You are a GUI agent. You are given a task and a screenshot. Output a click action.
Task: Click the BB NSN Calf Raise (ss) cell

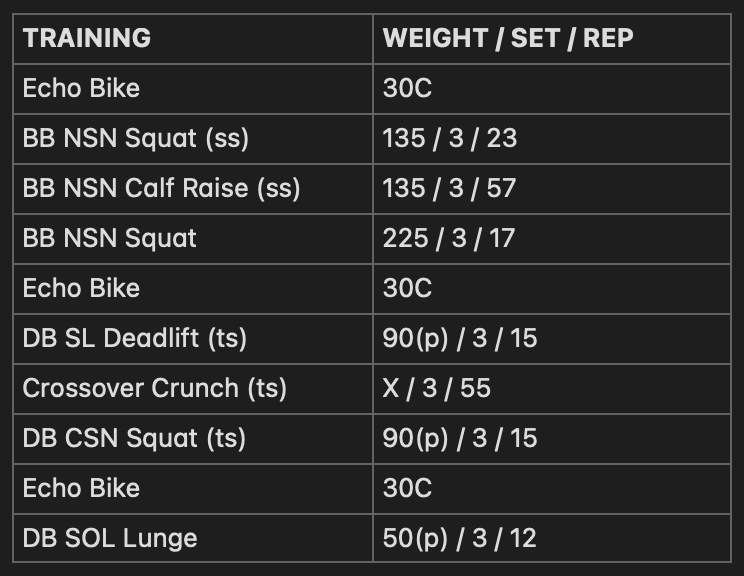point(193,189)
